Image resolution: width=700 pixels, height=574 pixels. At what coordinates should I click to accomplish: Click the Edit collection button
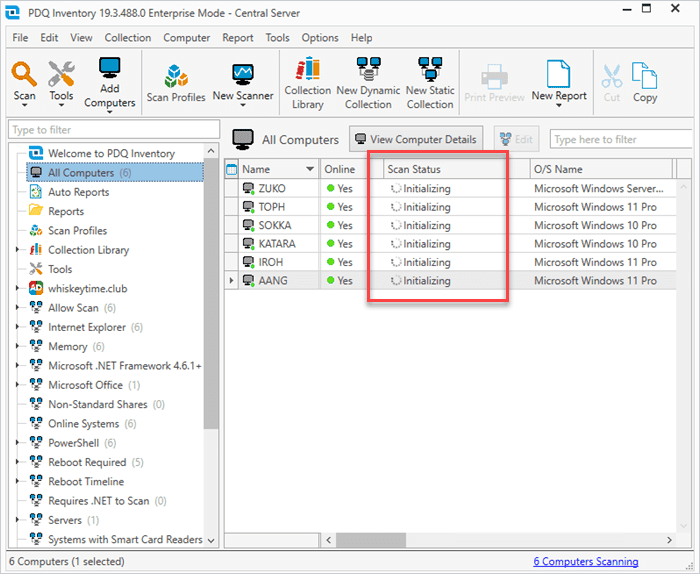(x=517, y=139)
